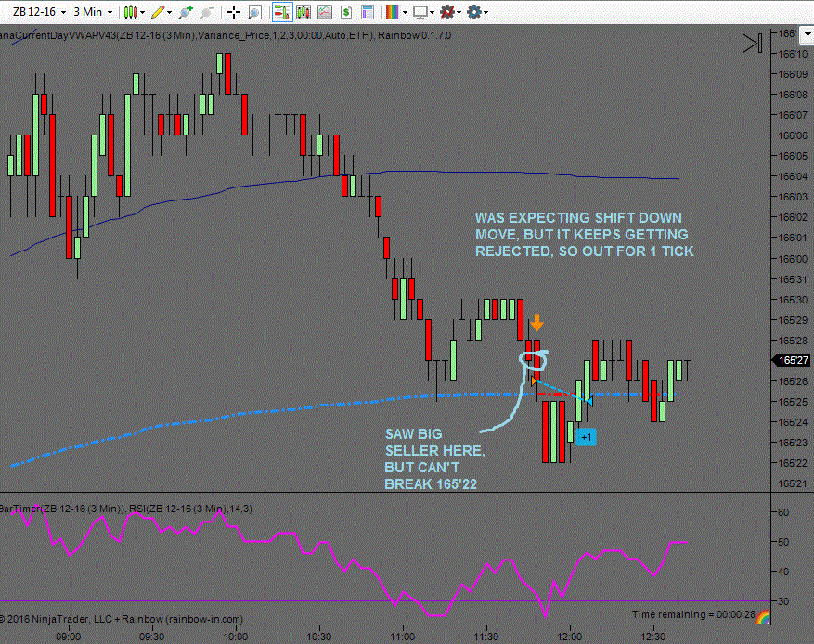Screen dimensions: 814x644
Task: Click the 12:30 time axis label
Action: point(652,637)
